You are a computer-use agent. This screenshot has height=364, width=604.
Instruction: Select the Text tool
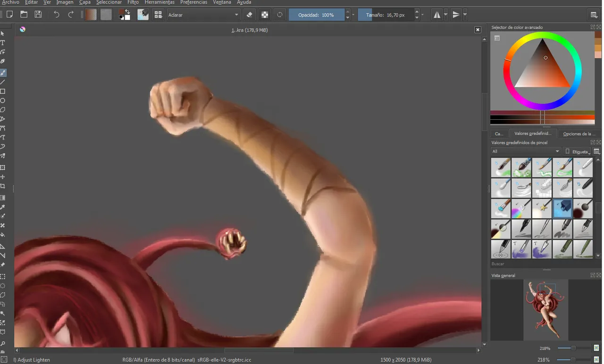(x=3, y=43)
